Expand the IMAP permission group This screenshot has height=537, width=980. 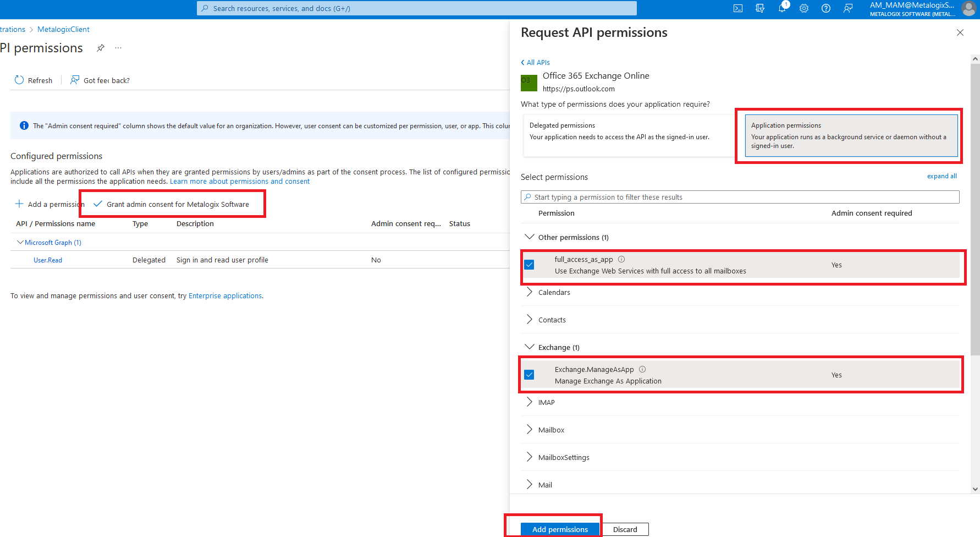click(x=530, y=402)
